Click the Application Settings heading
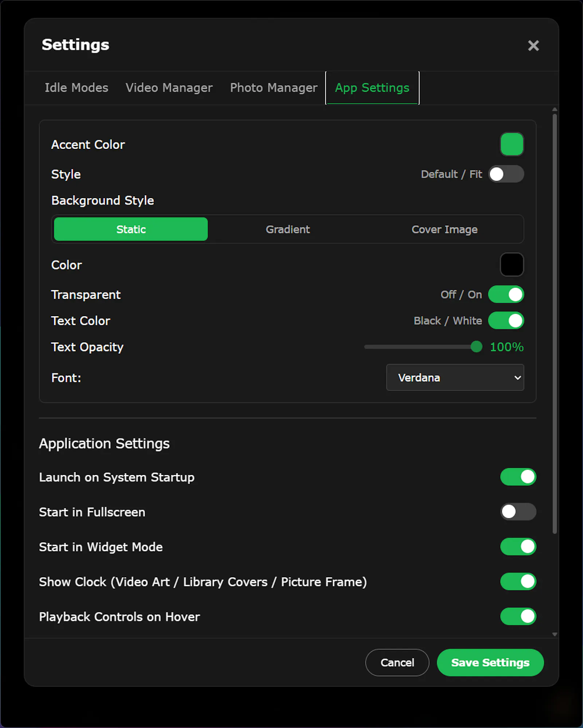This screenshot has height=728, width=583. (x=104, y=444)
